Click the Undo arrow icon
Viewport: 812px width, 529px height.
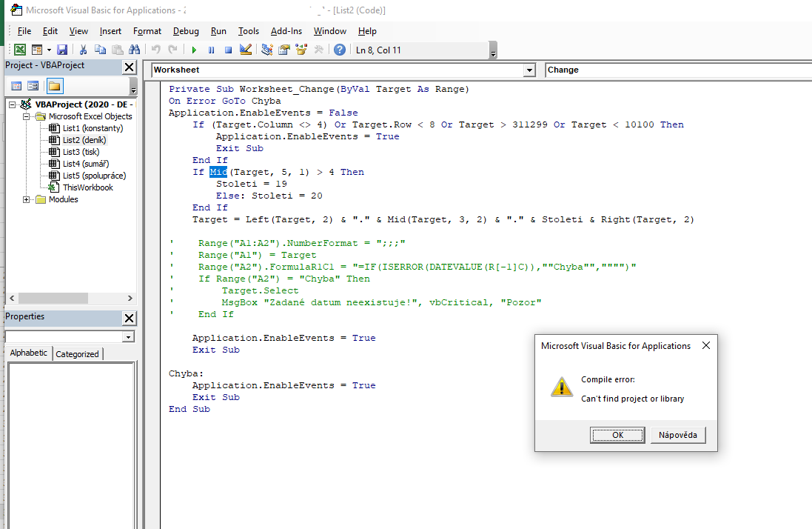coord(156,50)
